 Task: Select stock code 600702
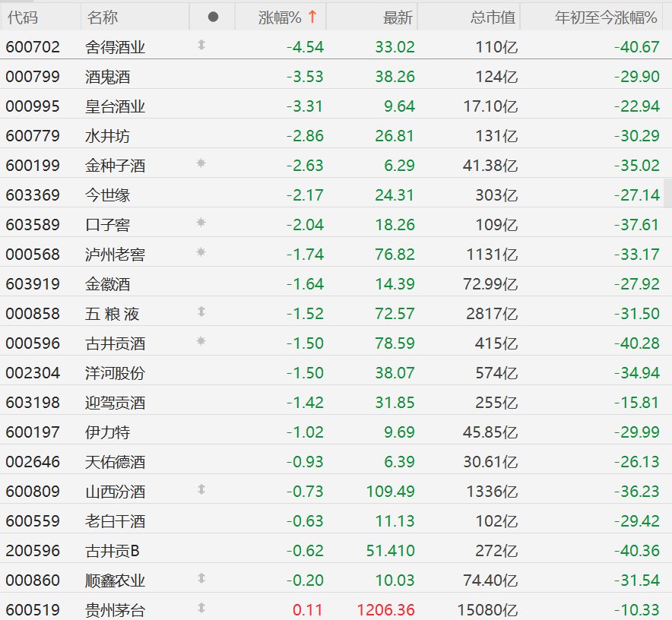point(33,46)
